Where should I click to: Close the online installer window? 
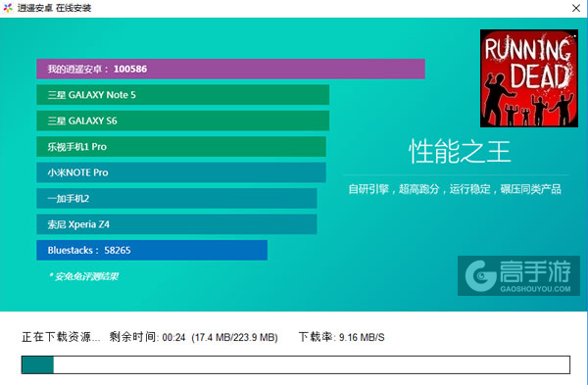tap(576, 8)
